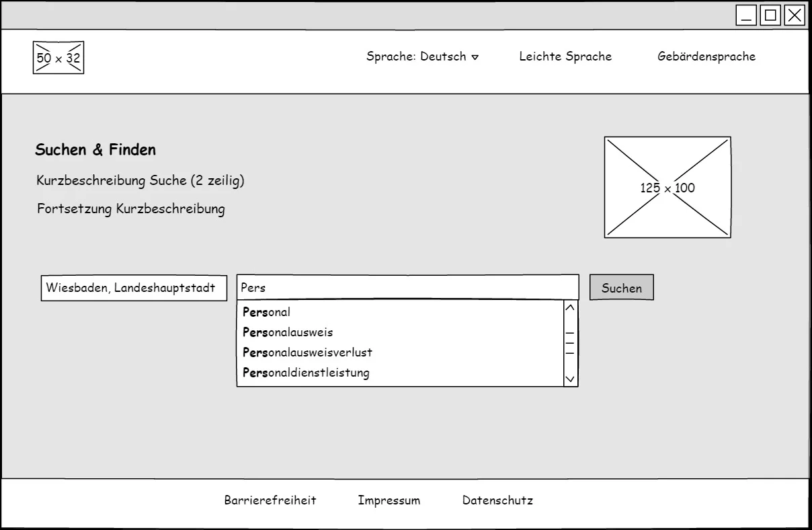Open the Impressum footer link
The image size is (812, 530).
click(x=389, y=500)
